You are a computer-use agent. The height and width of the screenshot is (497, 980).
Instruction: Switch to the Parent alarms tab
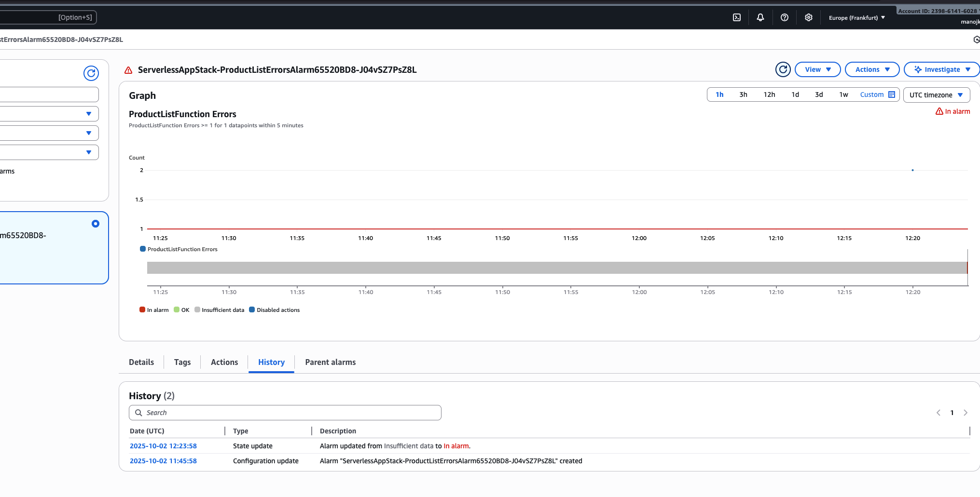pos(331,362)
